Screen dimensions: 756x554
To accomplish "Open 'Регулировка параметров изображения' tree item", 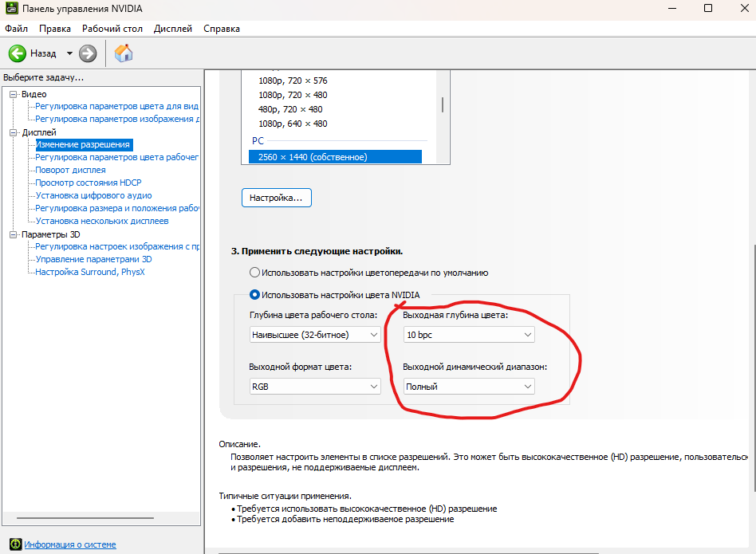I will pos(116,119).
